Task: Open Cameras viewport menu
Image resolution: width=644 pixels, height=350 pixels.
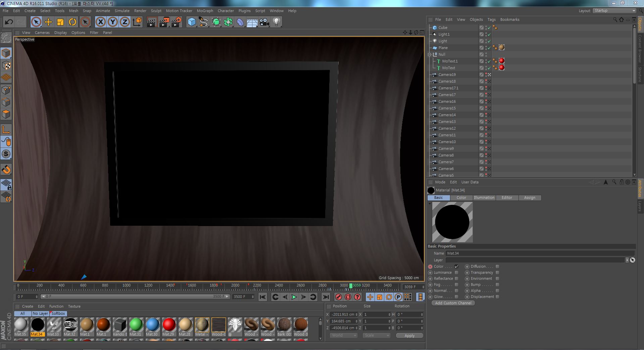Action: (x=42, y=33)
